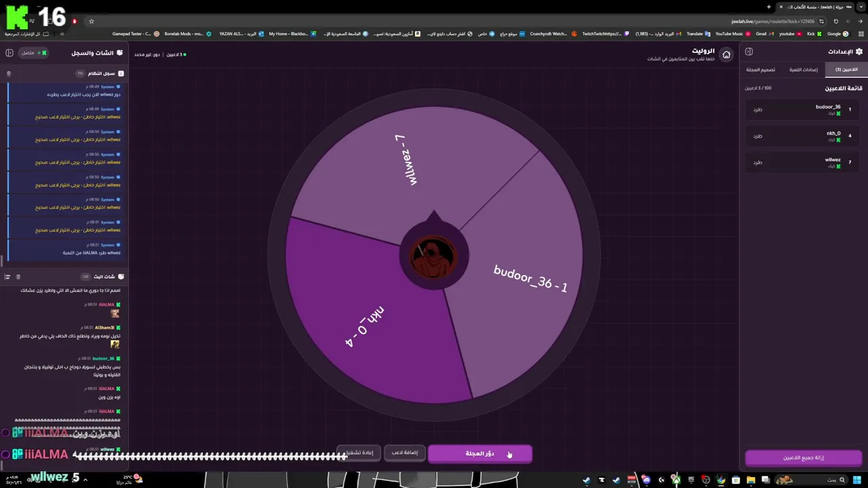This screenshot has height=488, width=868.
Task: Click the chat bubble icon by الشات والسجل
Action: (x=119, y=52)
